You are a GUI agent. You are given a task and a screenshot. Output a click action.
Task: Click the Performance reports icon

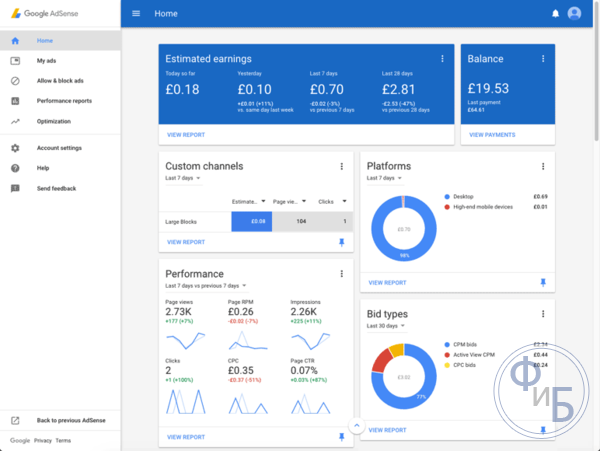pyautogui.click(x=15, y=101)
